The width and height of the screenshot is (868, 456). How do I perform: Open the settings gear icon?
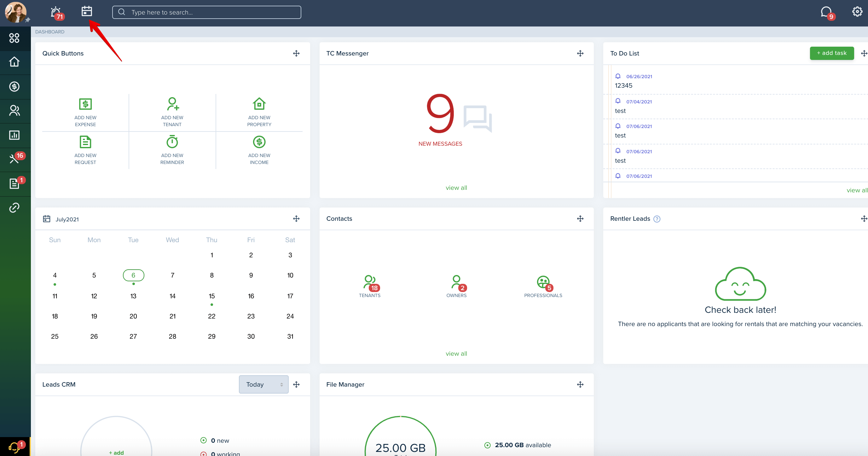coord(857,12)
